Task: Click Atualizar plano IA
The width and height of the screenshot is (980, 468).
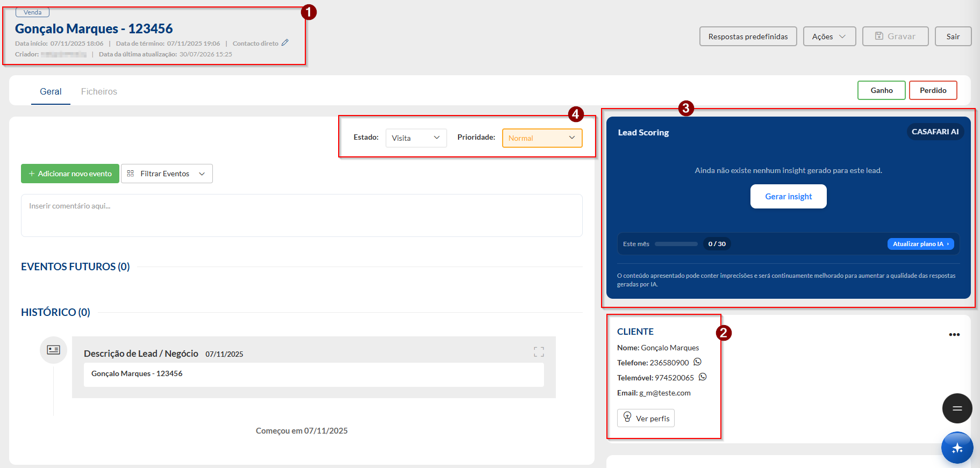Action: 920,244
